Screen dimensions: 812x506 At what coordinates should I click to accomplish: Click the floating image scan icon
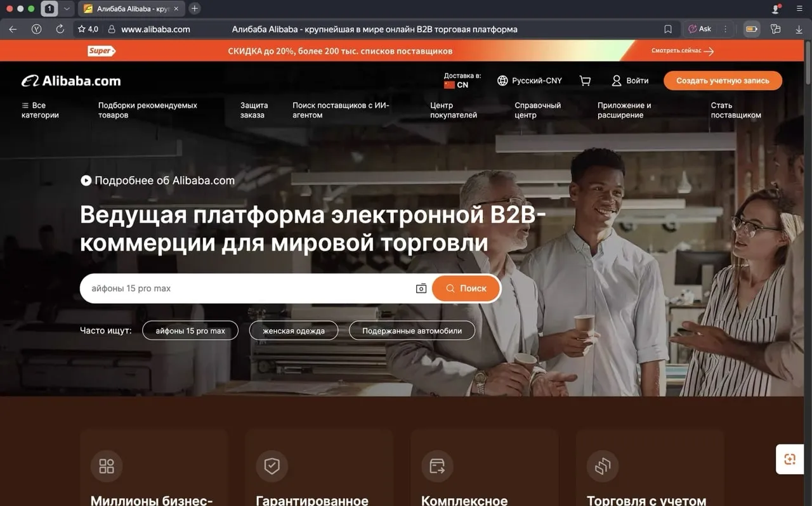[790, 459]
